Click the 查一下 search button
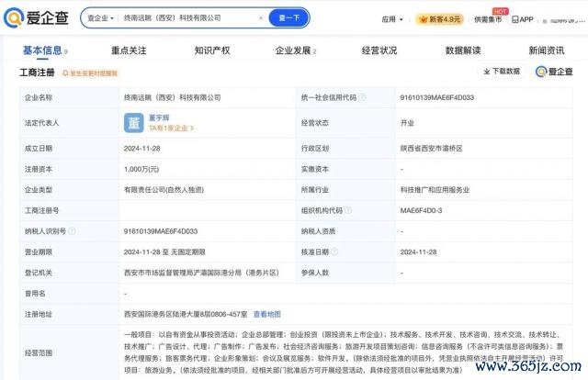The height and width of the screenshot is (380, 588). pyautogui.click(x=288, y=17)
